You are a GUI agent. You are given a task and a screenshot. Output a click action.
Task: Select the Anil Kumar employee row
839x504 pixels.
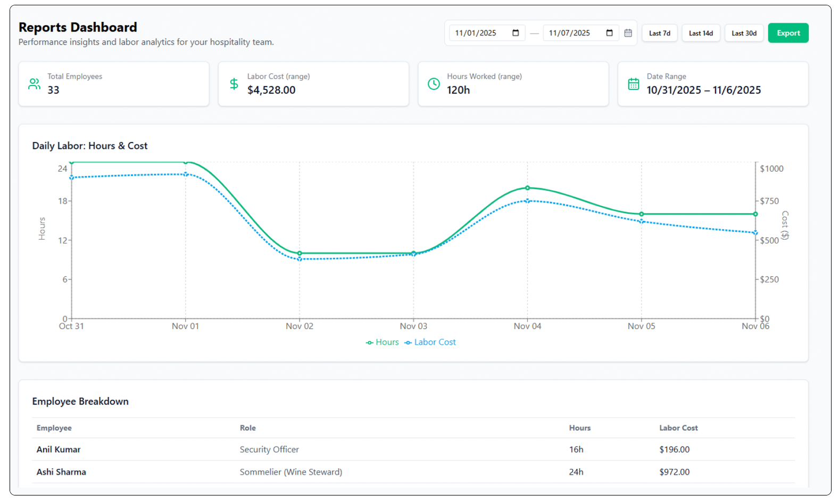59,449
